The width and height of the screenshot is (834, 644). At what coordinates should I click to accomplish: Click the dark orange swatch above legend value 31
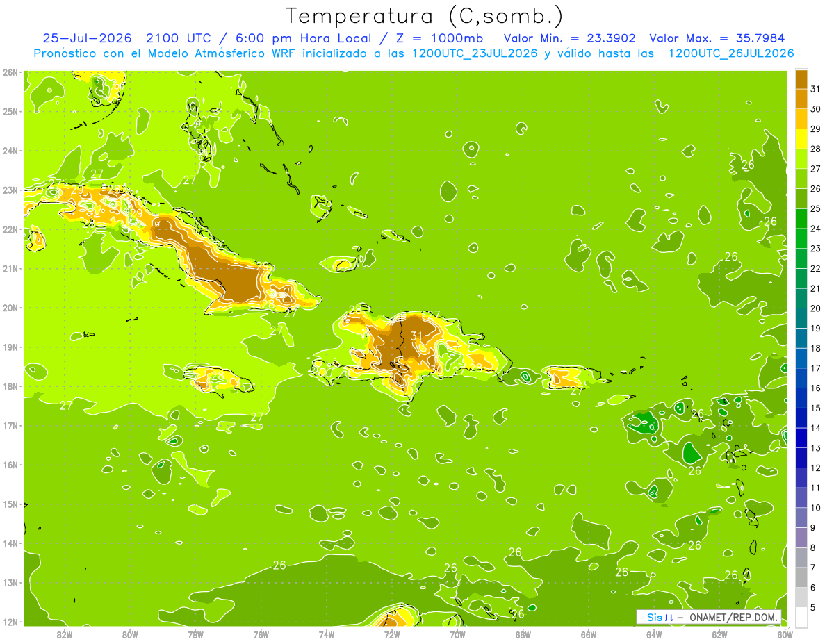click(801, 79)
